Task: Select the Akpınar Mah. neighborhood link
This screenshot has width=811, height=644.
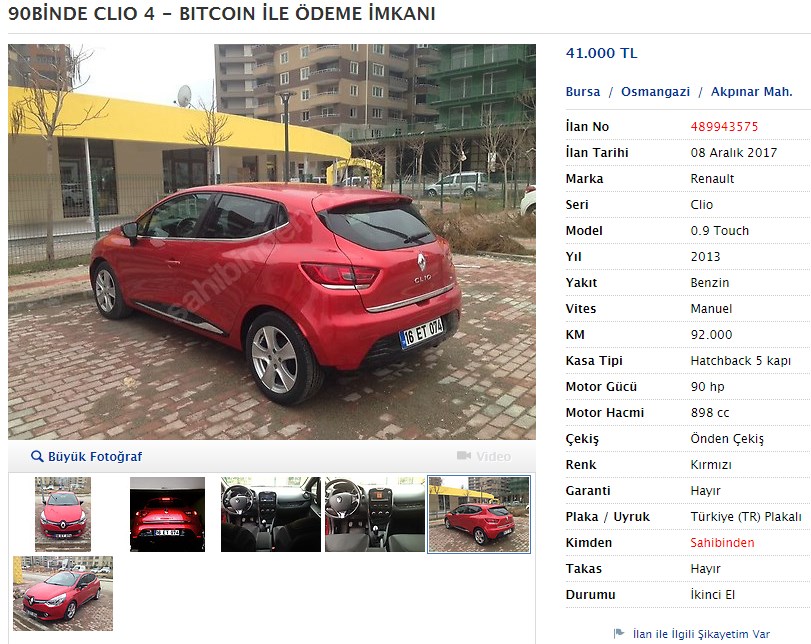Action: click(752, 92)
